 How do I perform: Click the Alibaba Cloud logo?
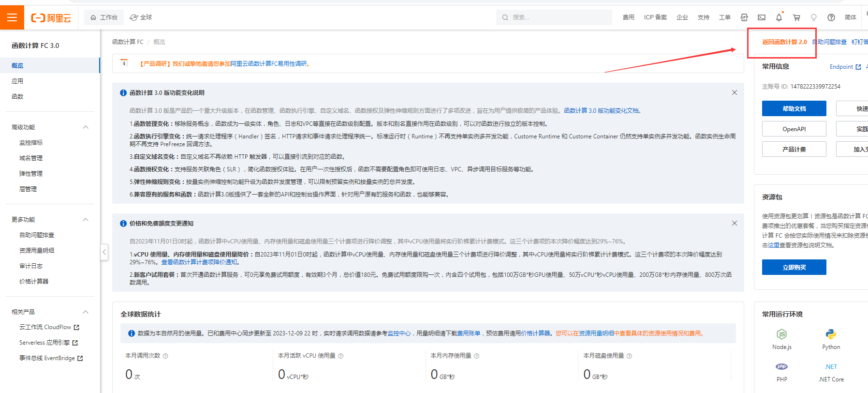click(x=51, y=18)
